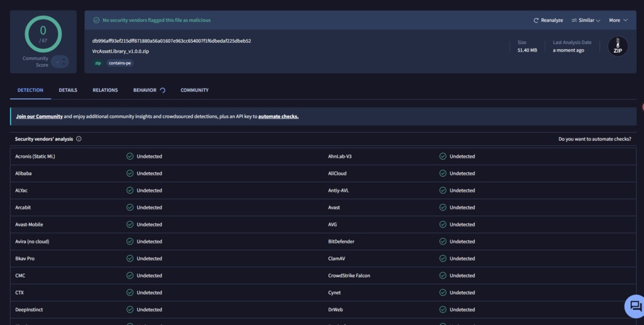Image resolution: width=644 pixels, height=325 pixels.
Task: Click the detection score circle 0/67
Action: pyautogui.click(x=43, y=35)
